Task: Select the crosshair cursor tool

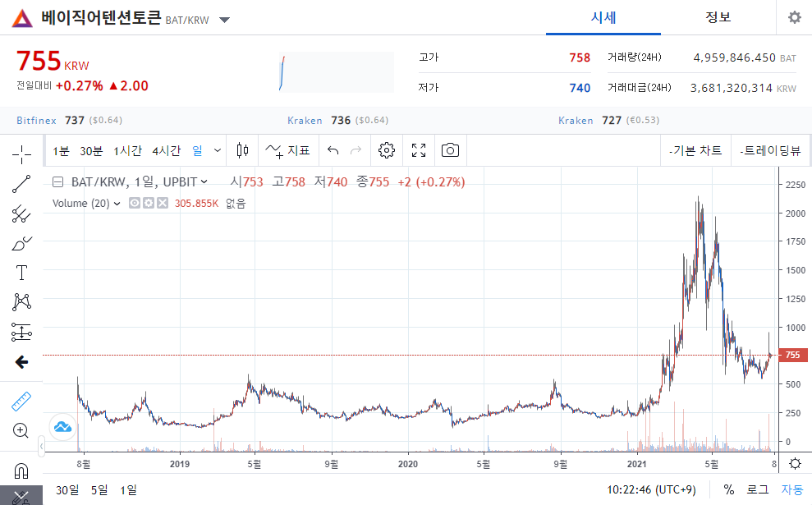Action: coord(21,154)
